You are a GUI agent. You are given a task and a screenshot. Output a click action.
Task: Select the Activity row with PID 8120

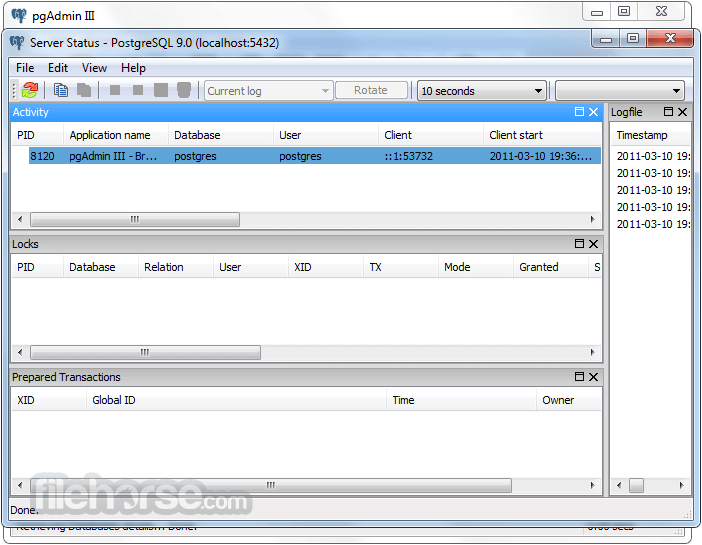click(x=315, y=156)
